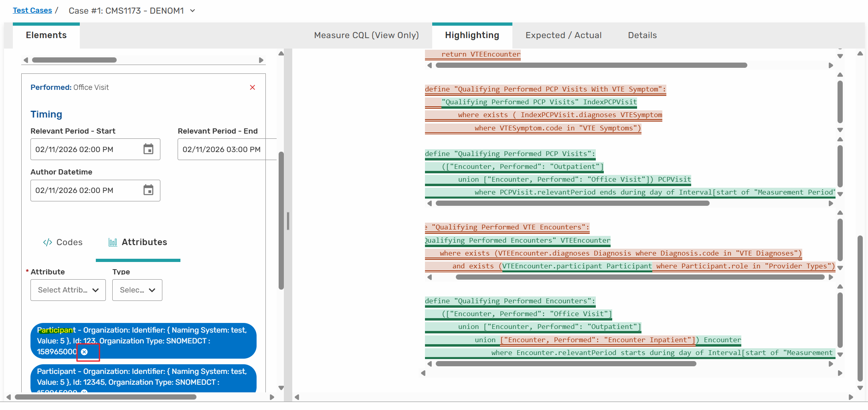Delete the first Participant attribute chip
This screenshot has height=410, width=868.
coord(84,352)
